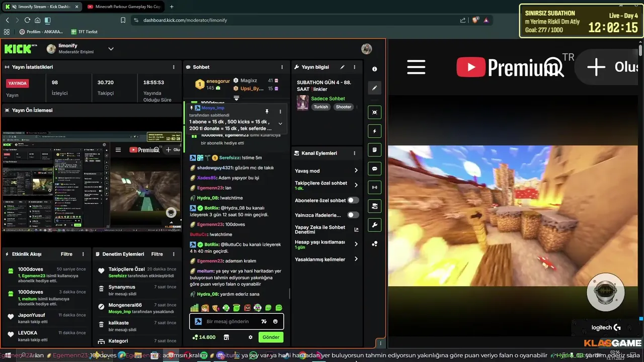644x362 pixels.
Task: Edit stream info with pencil icon
Action: point(343,67)
